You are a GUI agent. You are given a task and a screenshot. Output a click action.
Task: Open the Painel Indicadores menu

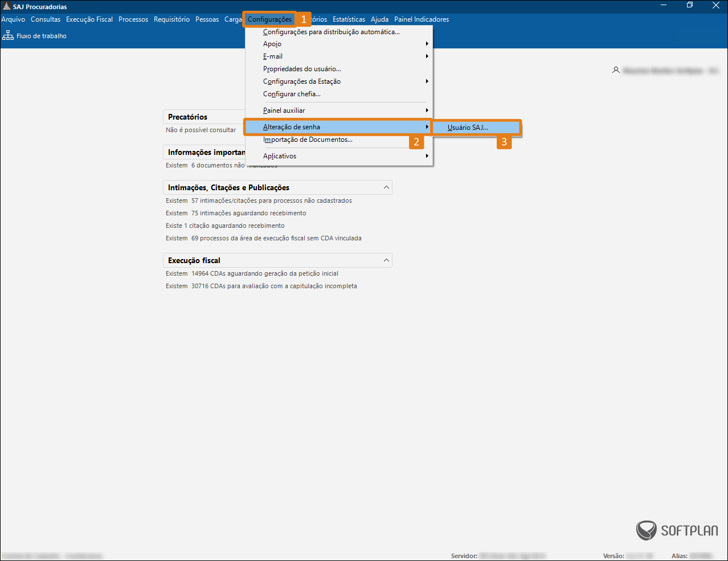point(422,19)
